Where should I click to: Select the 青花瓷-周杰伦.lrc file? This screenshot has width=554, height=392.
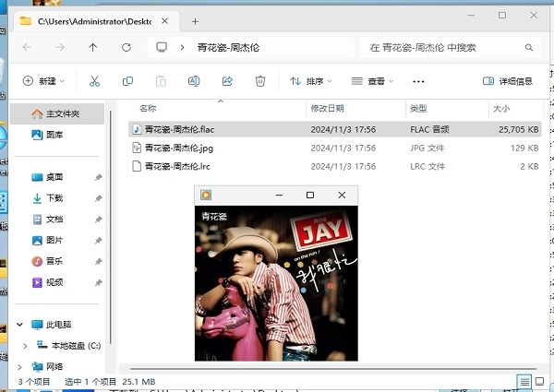click(178, 166)
